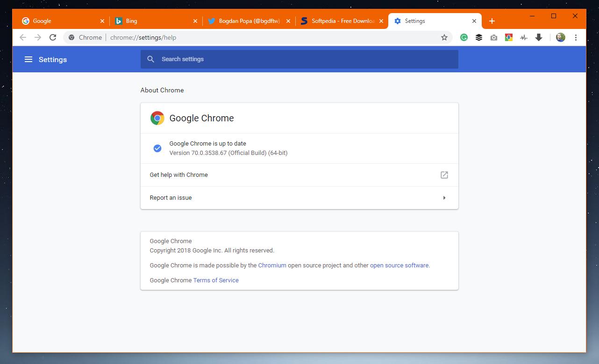Click the Report an issue row
Image resolution: width=599 pixels, height=364 pixels.
pyautogui.click(x=299, y=198)
